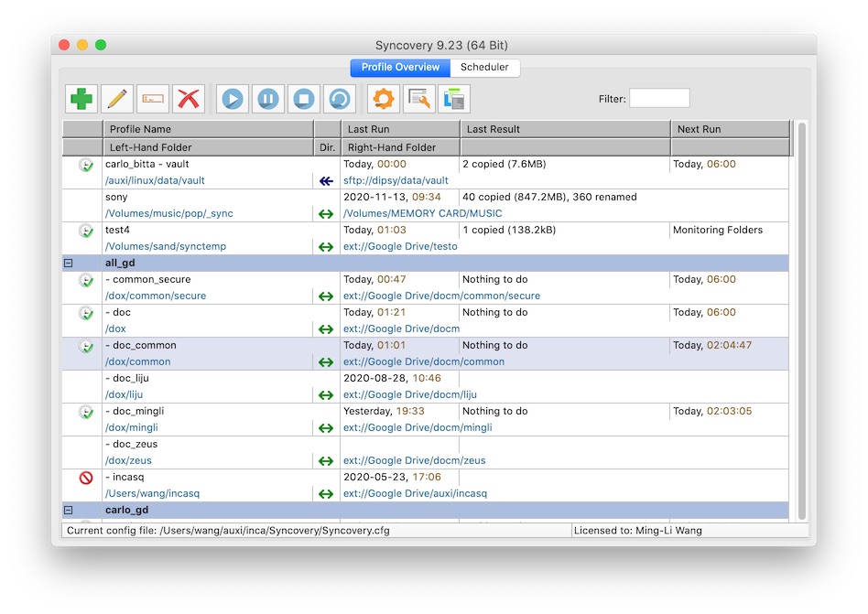Click the sync direction arrow for /dox/mingli
This screenshot has height=614, width=868.
[326, 428]
